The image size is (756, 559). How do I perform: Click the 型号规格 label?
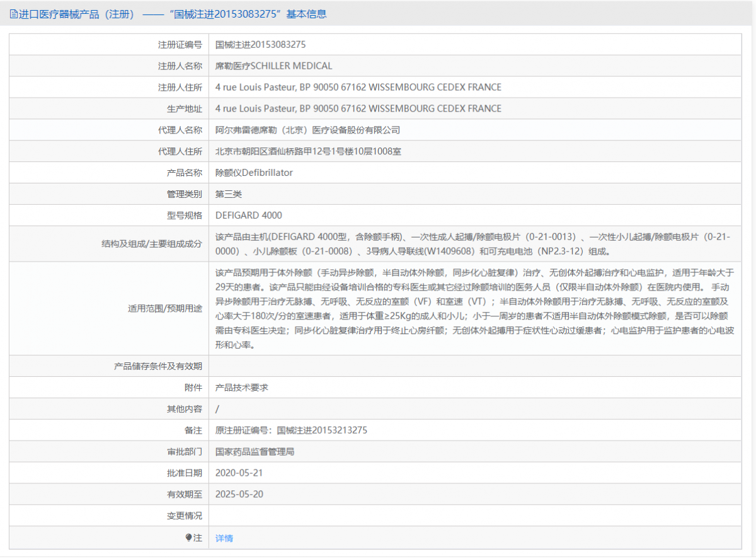[185, 216]
